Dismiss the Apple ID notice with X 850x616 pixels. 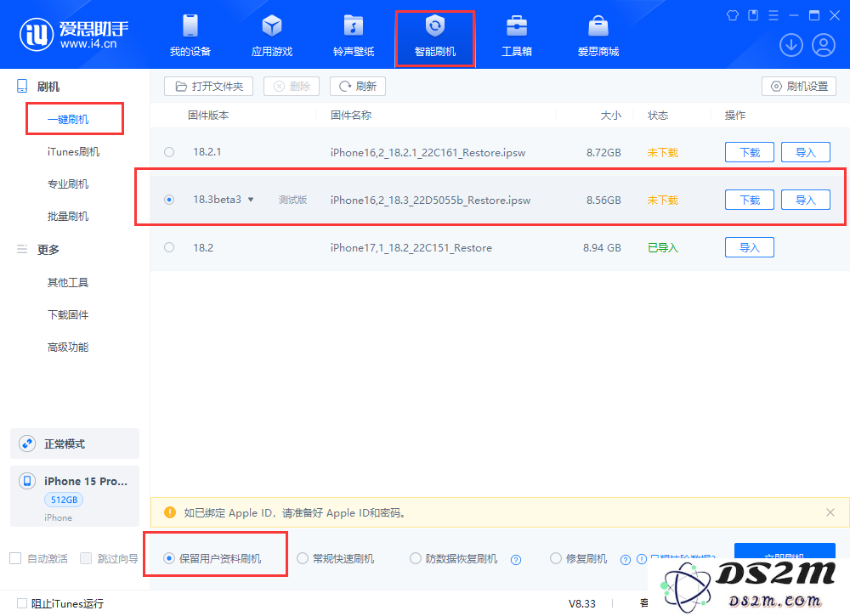point(830,512)
